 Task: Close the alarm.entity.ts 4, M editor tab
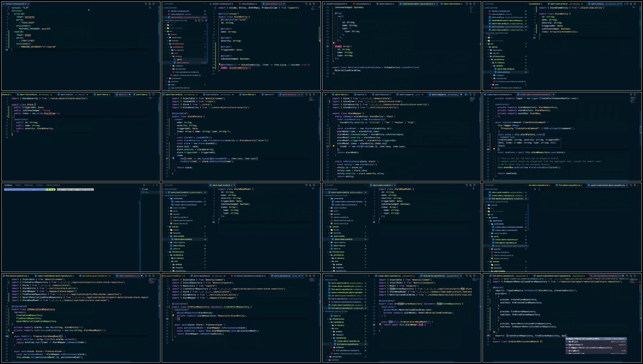click(284, 4)
